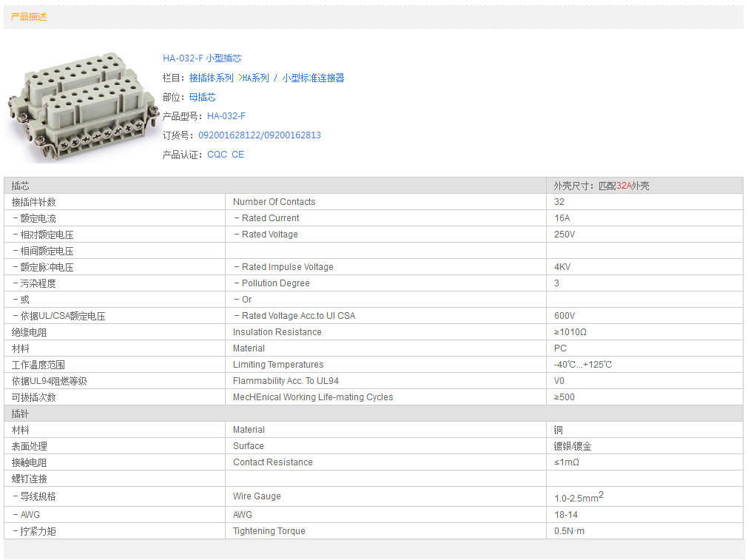
Task: Go to the 接插体系列 category link
Action: click(211, 78)
